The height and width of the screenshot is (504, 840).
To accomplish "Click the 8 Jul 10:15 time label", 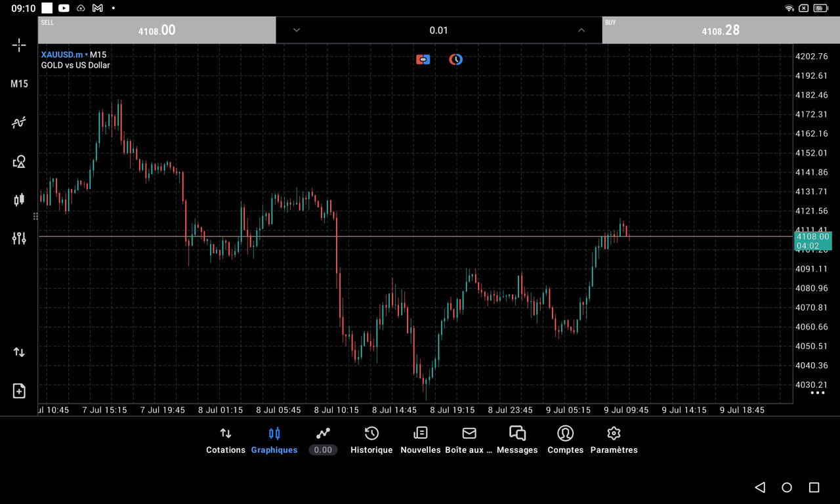I will coord(336,410).
